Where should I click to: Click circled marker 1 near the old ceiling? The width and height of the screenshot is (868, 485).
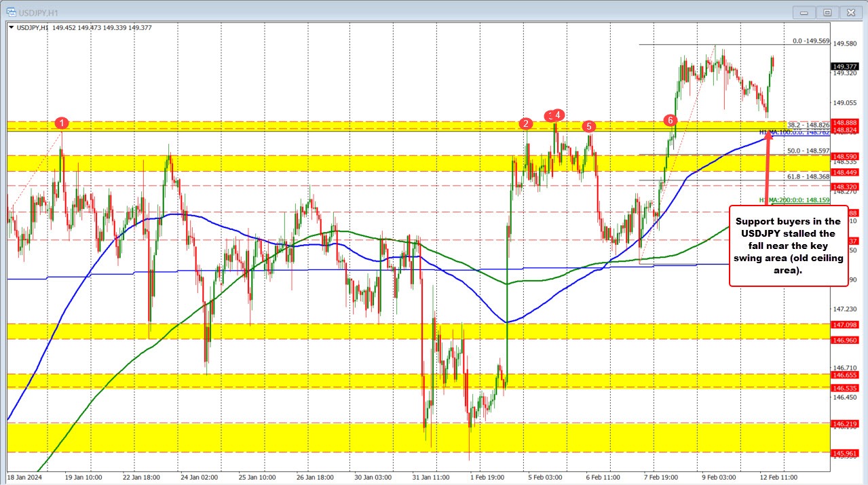click(x=62, y=123)
